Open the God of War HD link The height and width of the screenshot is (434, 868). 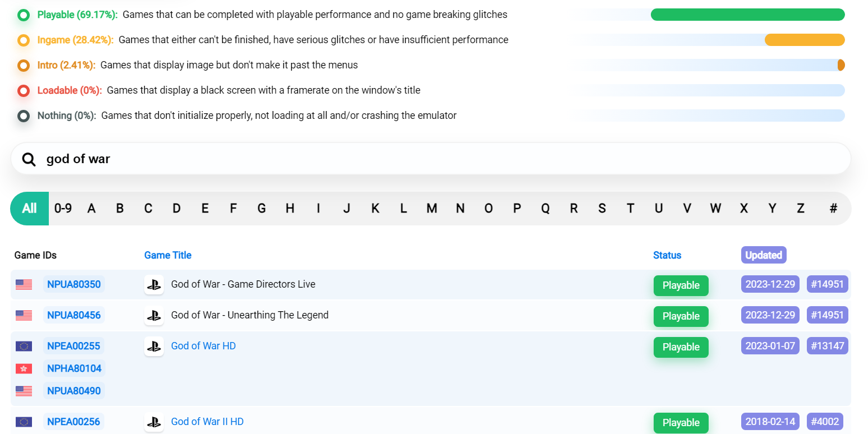203,346
